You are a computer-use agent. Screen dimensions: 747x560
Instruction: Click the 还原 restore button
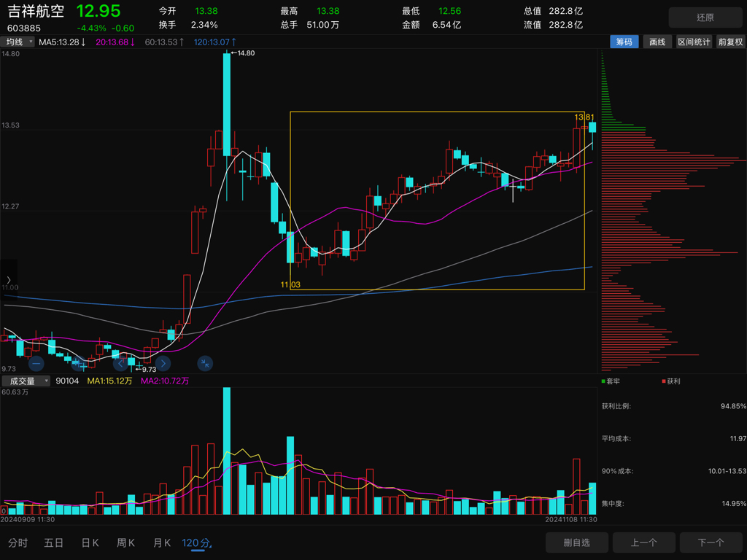(x=705, y=17)
